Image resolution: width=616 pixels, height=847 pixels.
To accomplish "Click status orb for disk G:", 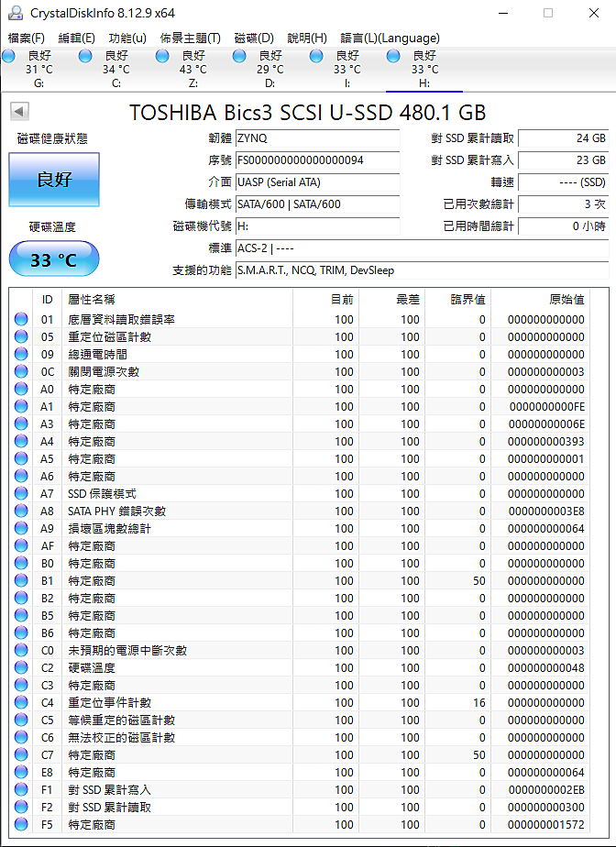I will coord(8,56).
